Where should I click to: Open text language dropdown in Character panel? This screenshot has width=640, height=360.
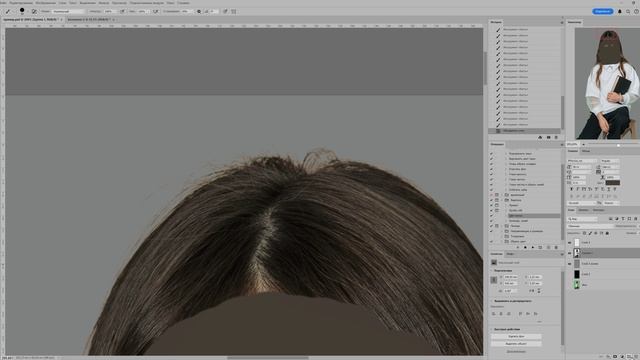582,203
